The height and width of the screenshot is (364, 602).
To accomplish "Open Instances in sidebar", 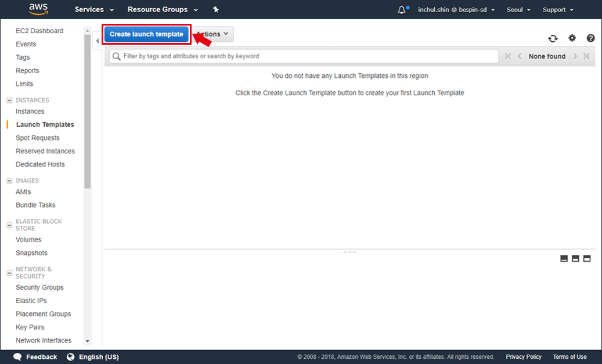I will point(30,111).
